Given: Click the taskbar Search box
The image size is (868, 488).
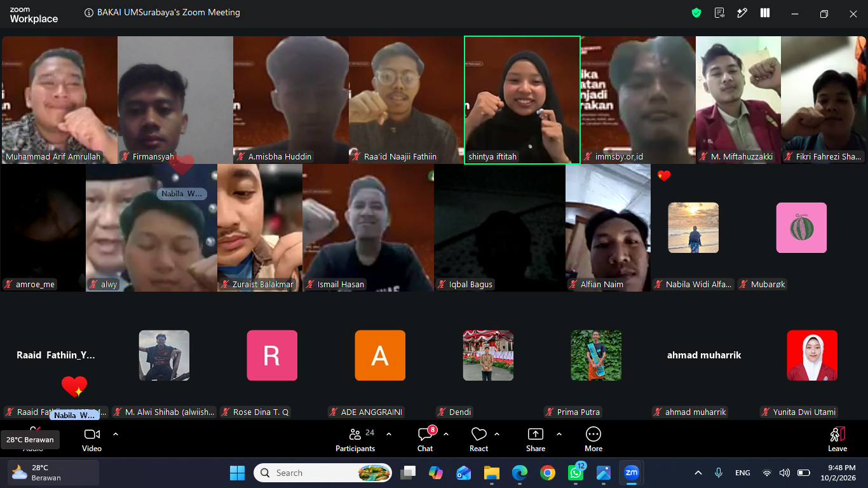Looking at the screenshot, I should (x=324, y=473).
